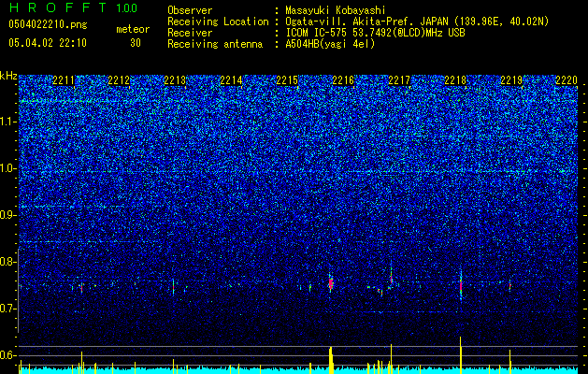Click the Receiver field label
This screenshot has width=588, height=374.
pos(190,33)
